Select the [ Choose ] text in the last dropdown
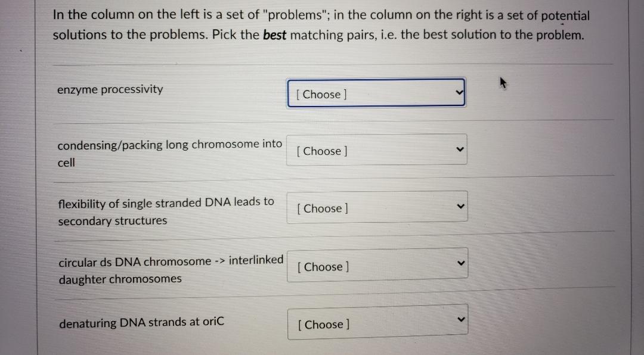Screen dimensions: 644x355 [322, 325]
